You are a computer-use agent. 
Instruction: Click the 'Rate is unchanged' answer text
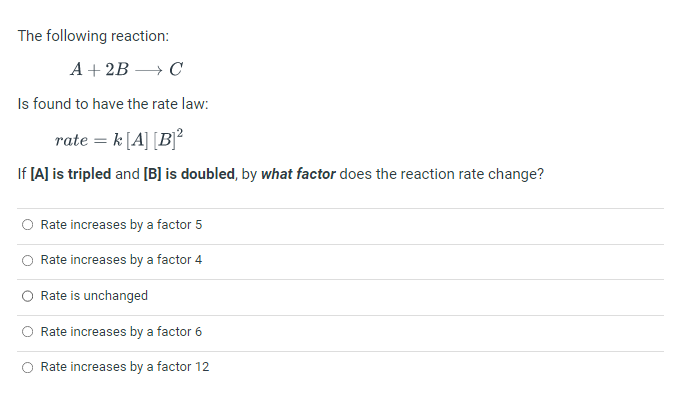(x=94, y=296)
